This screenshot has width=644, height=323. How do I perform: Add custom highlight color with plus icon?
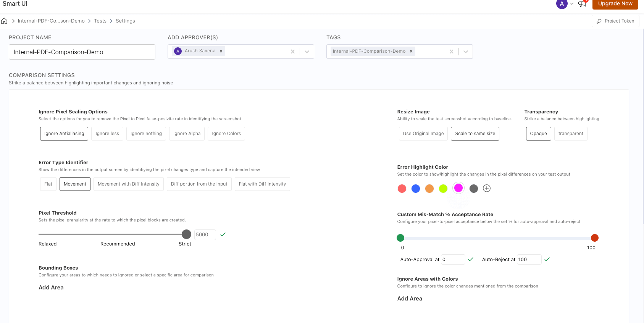(x=487, y=188)
